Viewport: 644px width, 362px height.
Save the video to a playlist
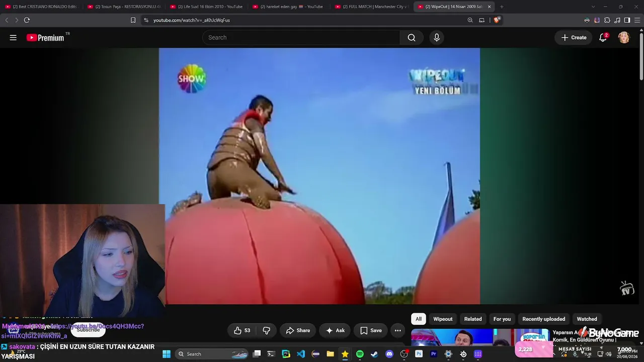pos(371,330)
